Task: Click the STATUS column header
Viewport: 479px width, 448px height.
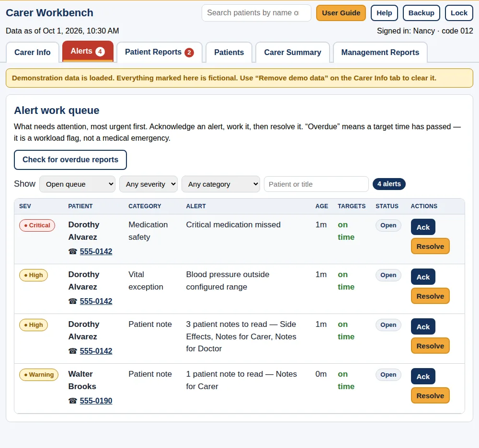Action: [x=387, y=206]
